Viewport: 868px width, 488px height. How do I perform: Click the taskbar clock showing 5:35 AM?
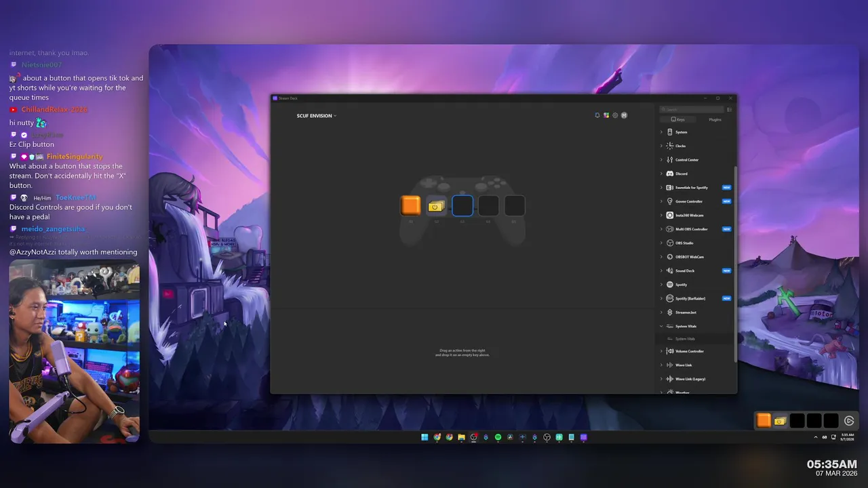point(848,437)
